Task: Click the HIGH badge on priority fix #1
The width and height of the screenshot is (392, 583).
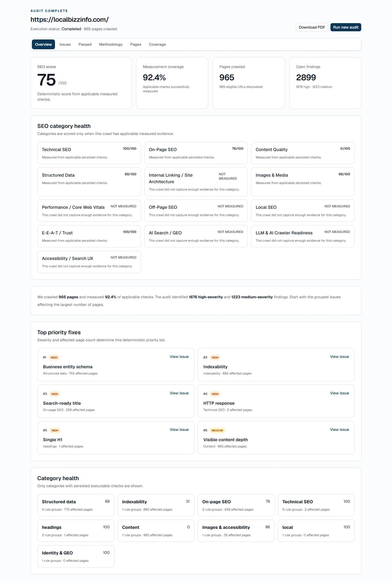Action: tap(54, 357)
